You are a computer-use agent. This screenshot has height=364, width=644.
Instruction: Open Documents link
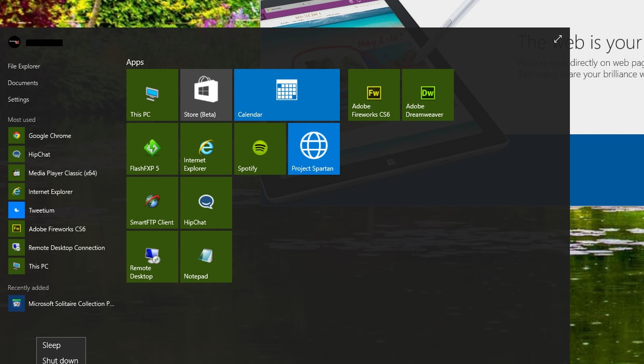pos(23,83)
